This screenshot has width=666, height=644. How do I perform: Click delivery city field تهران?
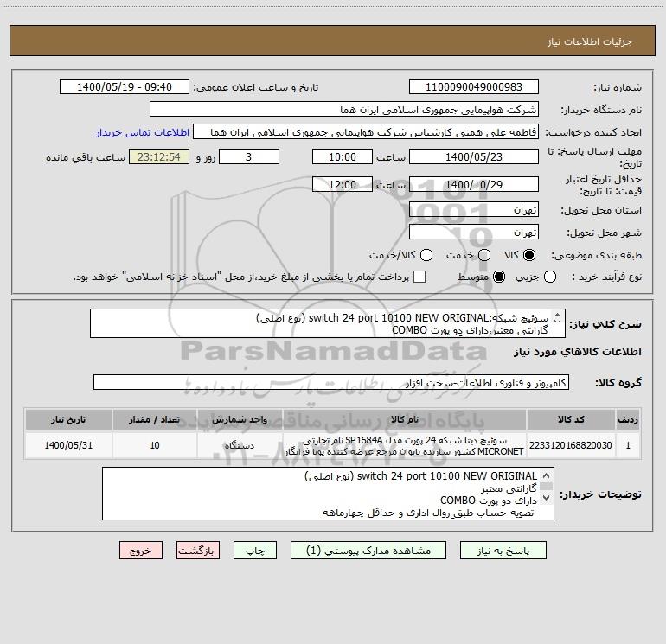coord(474,233)
